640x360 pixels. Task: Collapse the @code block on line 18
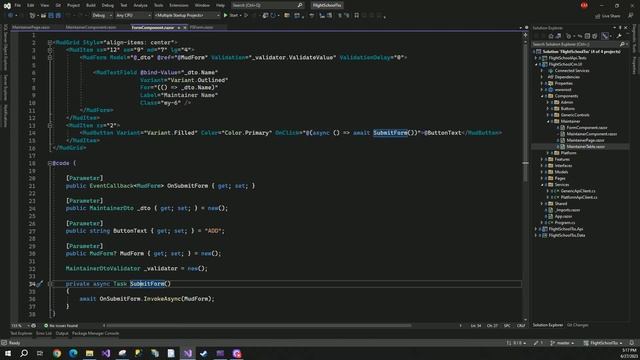(50, 163)
